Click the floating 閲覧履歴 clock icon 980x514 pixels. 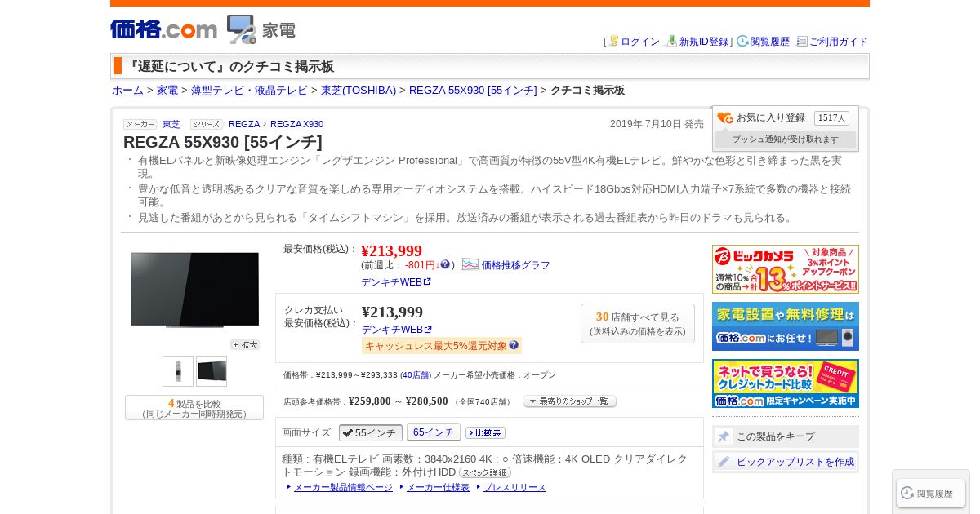click(x=907, y=493)
